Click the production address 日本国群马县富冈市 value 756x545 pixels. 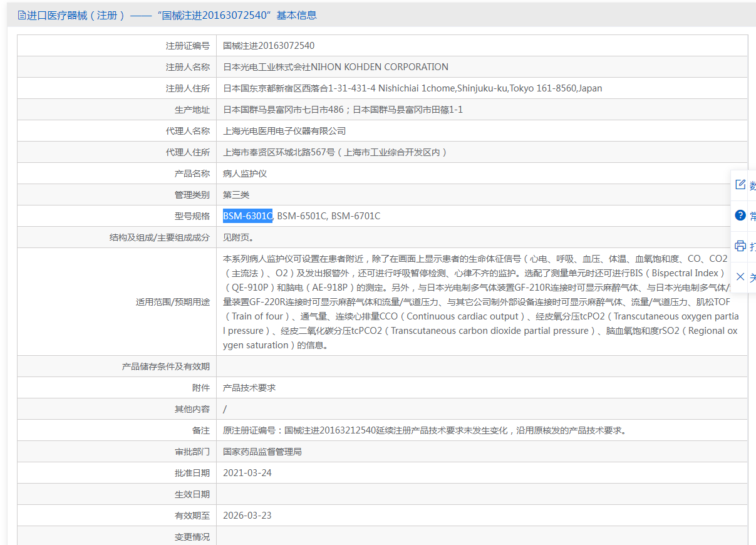tap(343, 110)
